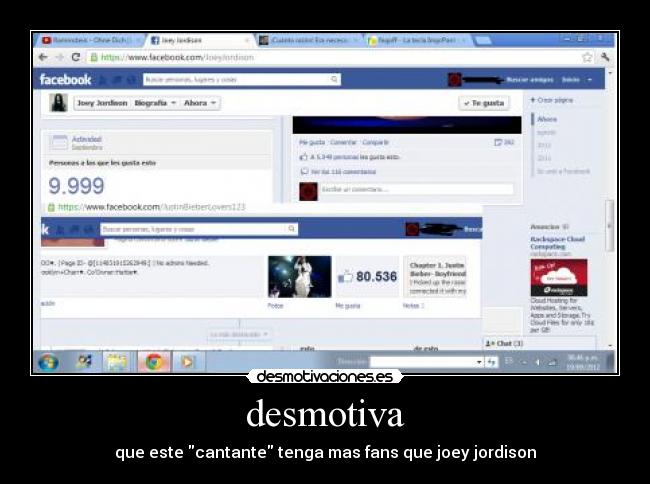Screen dimensions: 650x484
Task: Open the Inicio account dropdown arrow
Action: tap(589, 80)
